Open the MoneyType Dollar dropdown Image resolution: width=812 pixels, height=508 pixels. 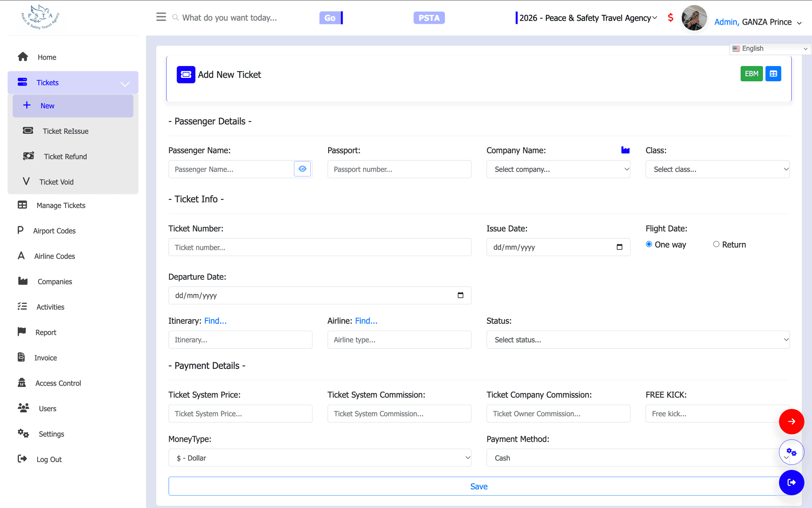(320, 458)
